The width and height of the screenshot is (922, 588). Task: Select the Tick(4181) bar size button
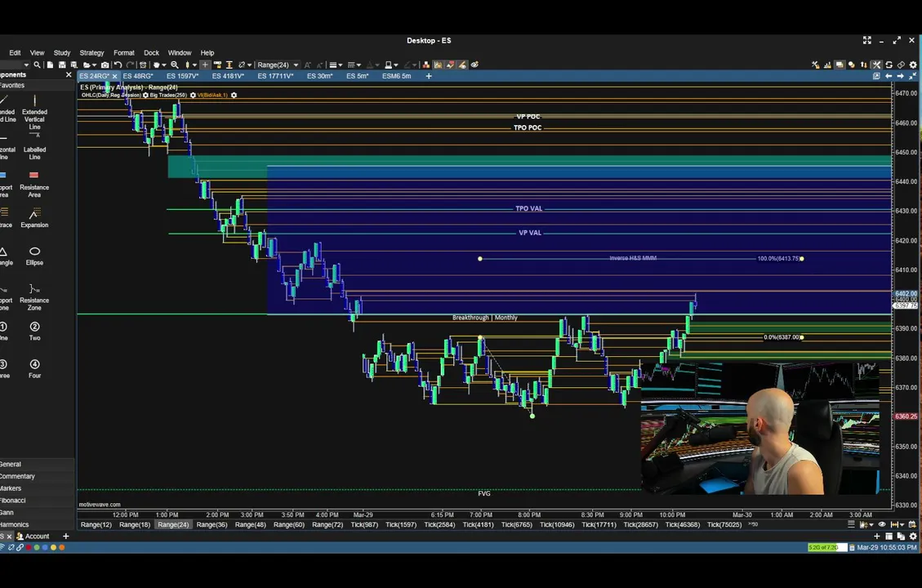(x=478, y=524)
